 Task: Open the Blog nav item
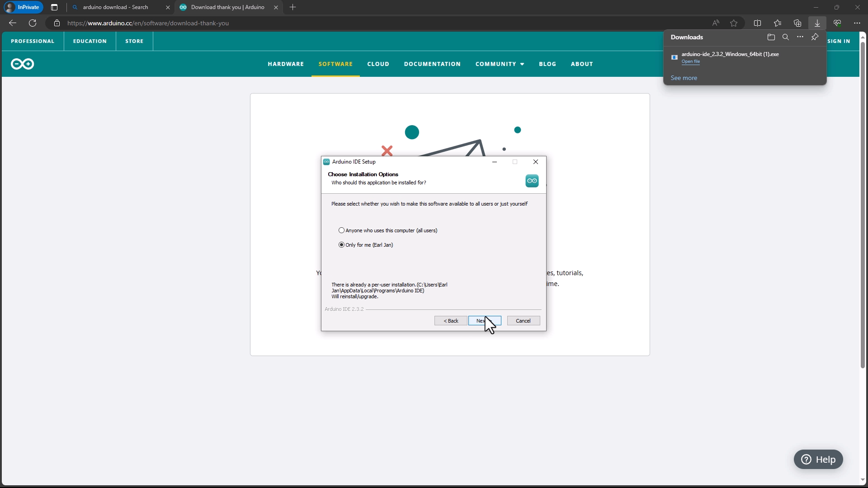point(547,64)
